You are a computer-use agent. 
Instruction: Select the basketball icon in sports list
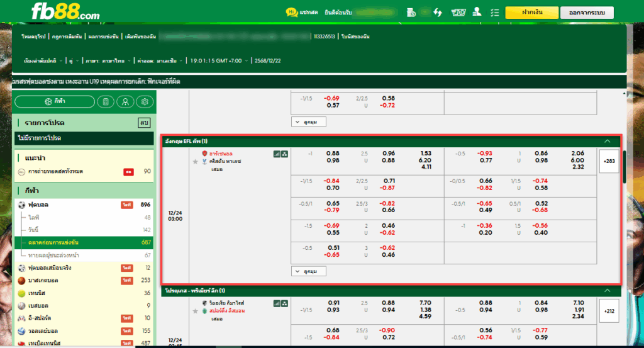pos(22,281)
